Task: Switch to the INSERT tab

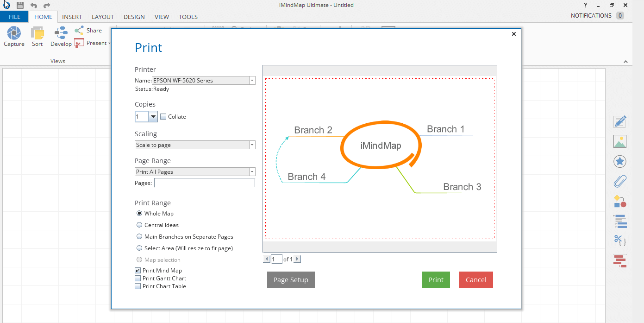Action: coord(72,17)
